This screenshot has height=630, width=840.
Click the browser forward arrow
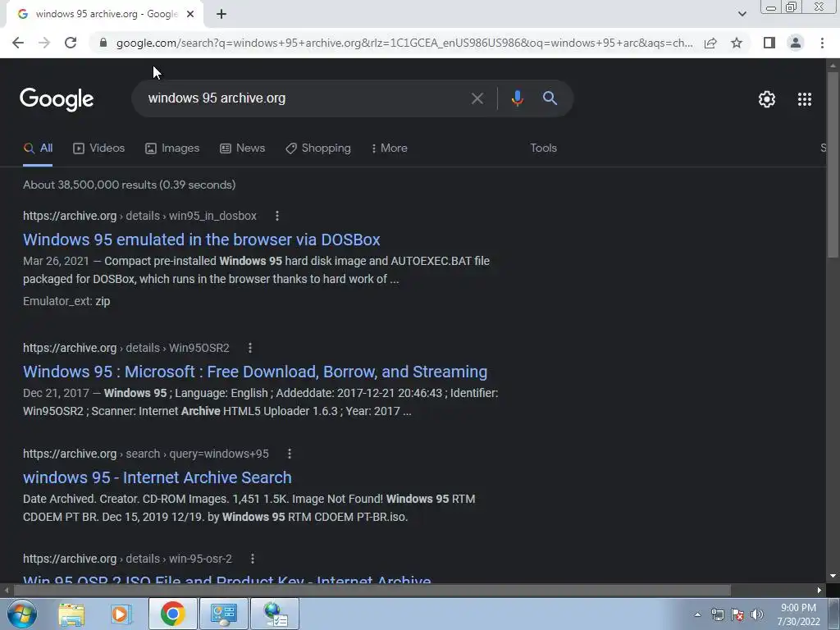pos(44,43)
